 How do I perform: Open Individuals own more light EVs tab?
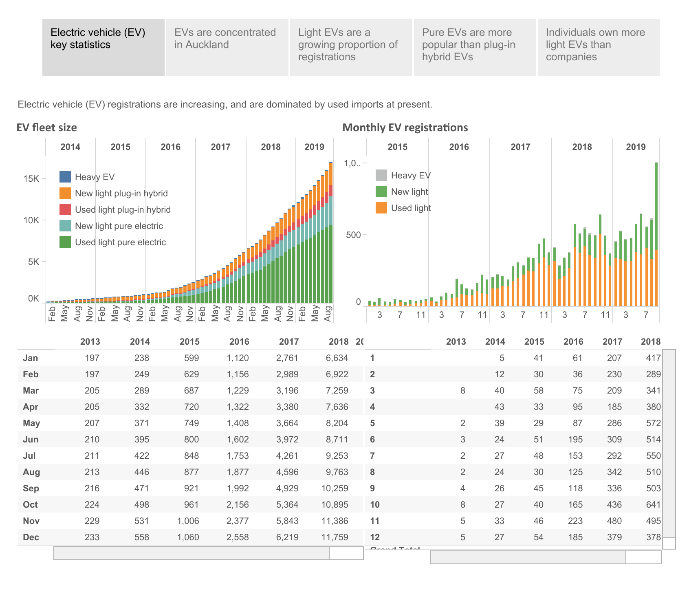tap(599, 47)
